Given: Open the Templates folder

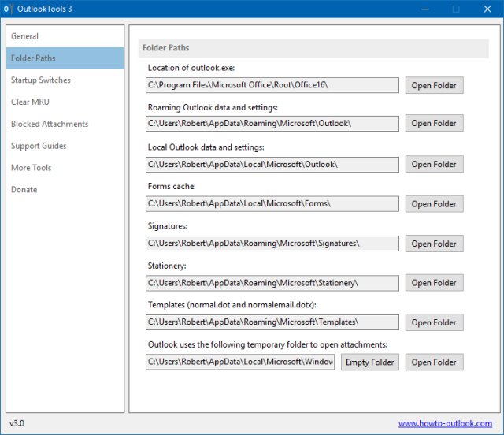Looking at the screenshot, I should click(434, 322).
